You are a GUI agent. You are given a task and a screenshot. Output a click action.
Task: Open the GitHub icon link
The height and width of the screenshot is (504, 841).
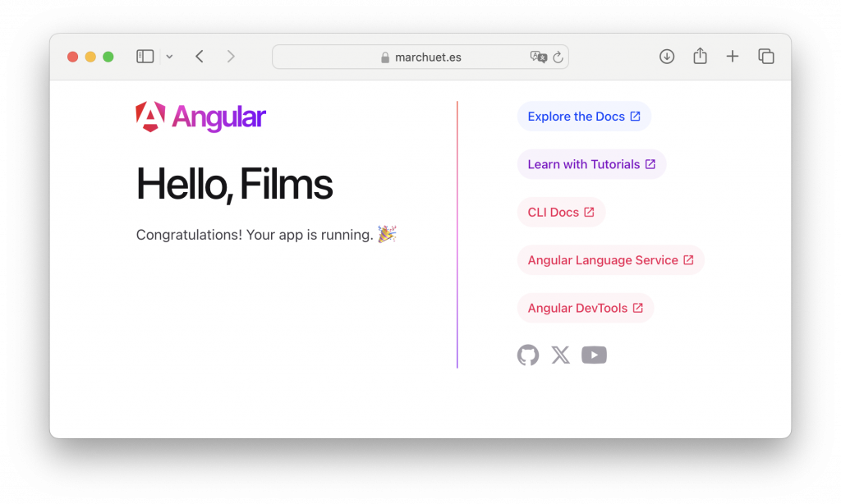(x=528, y=355)
